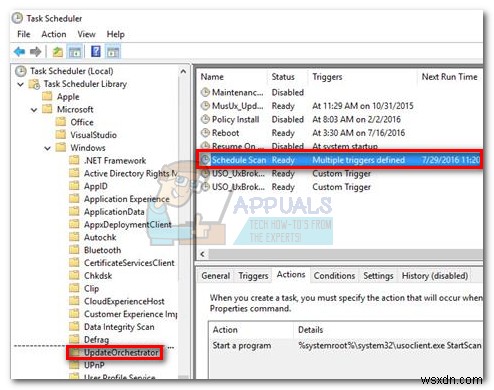Click the AppID folder icon
The image size is (494, 390).
74,186
